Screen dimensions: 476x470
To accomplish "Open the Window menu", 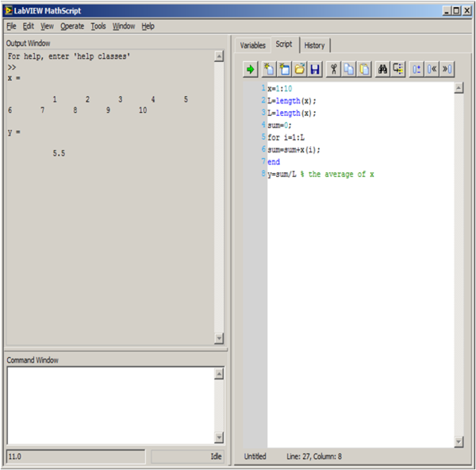I will [x=124, y=26].
